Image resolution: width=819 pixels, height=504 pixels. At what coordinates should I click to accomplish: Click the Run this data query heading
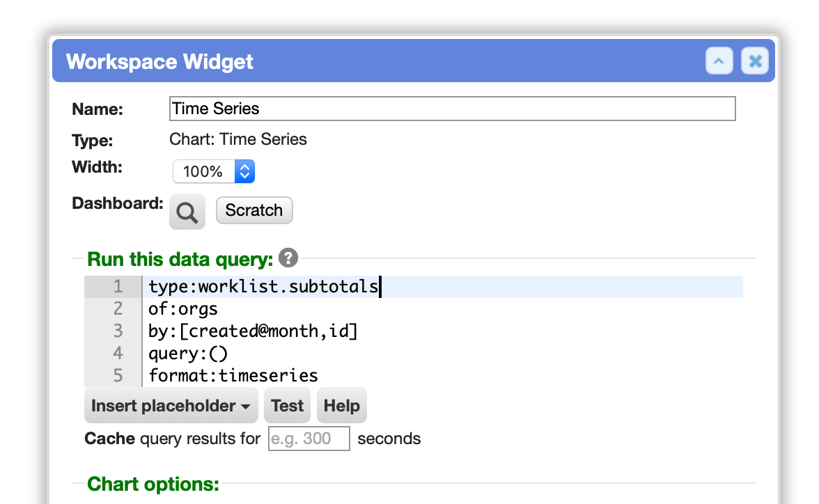click(180, 259)
